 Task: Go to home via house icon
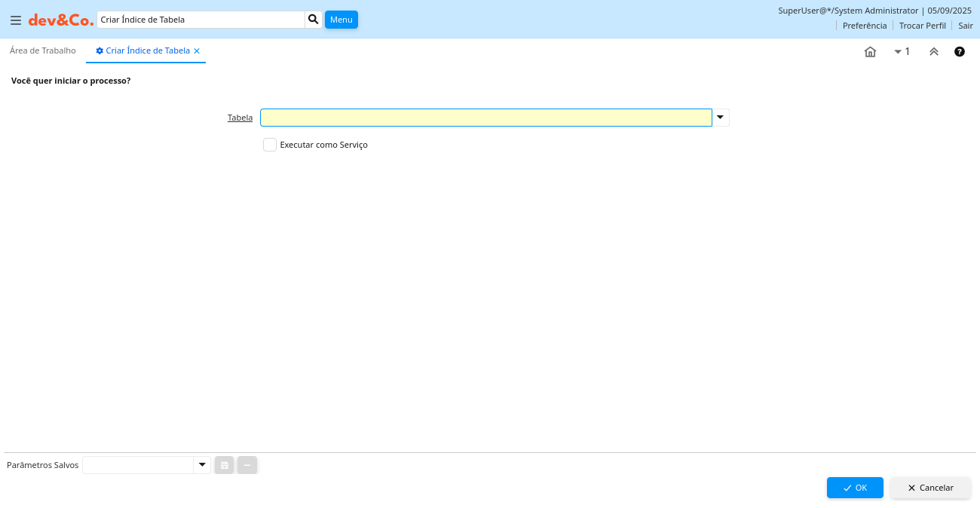(870, 52)
